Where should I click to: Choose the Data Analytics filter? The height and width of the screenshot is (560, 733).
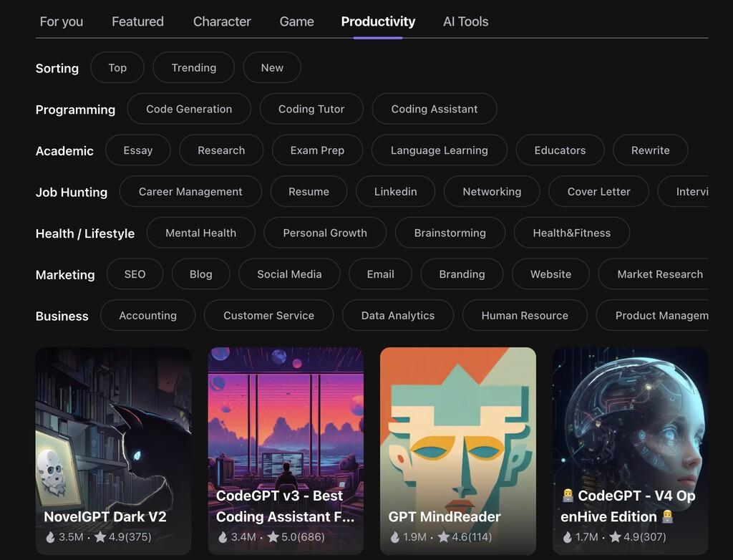tap(398, 315)
